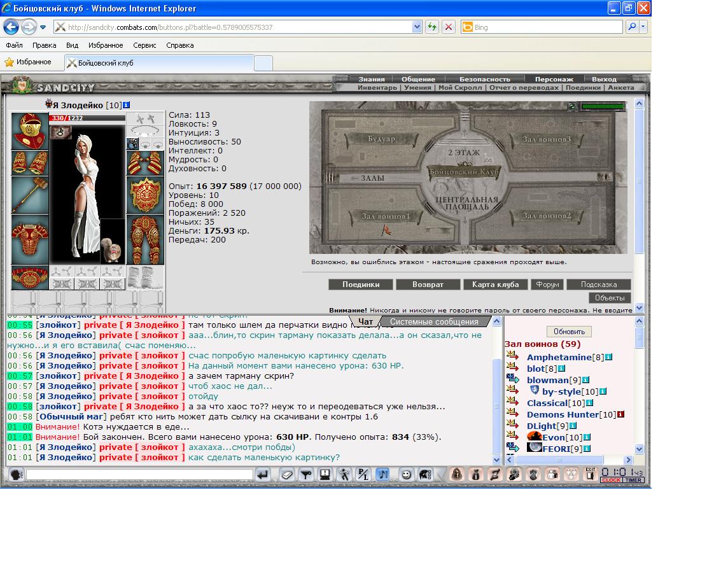Image resolution: width=728 pixels, height=583 pixels.
Task: Open the Файл menu
Action: click(x=15, y=45)
